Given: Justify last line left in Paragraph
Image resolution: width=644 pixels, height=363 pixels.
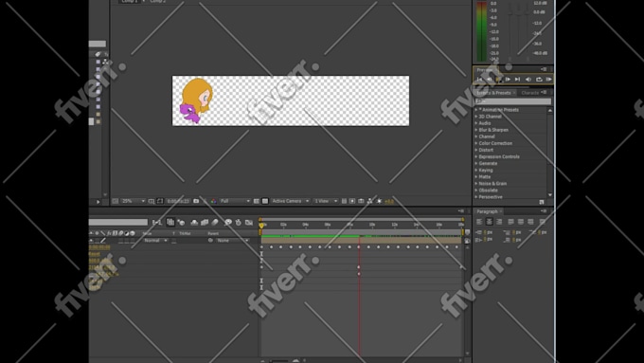Looking at the screenshot, I should point(510,222).
